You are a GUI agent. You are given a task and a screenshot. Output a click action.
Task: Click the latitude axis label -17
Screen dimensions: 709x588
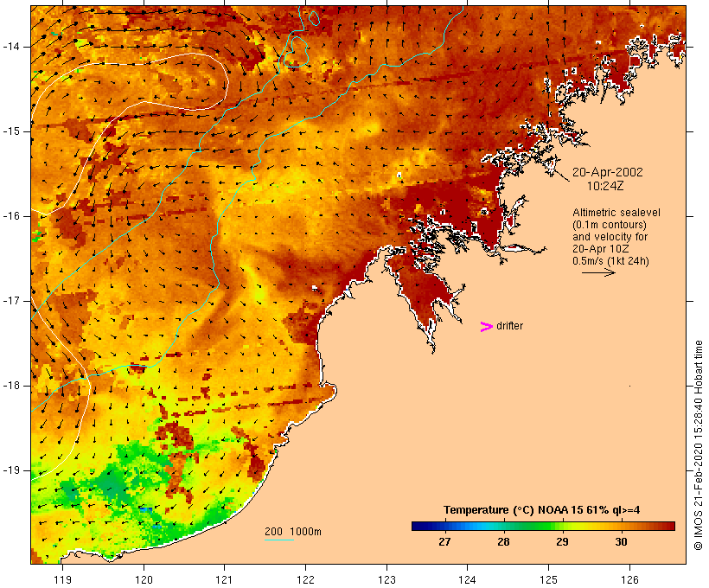pyautogui.click(x=11, y=301)
